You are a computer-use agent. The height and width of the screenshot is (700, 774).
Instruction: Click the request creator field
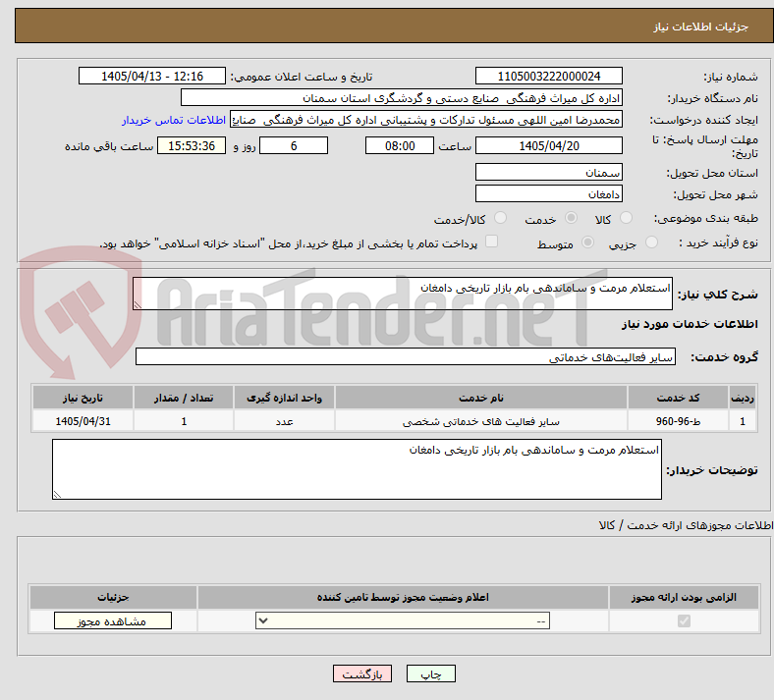click(426, 120)
